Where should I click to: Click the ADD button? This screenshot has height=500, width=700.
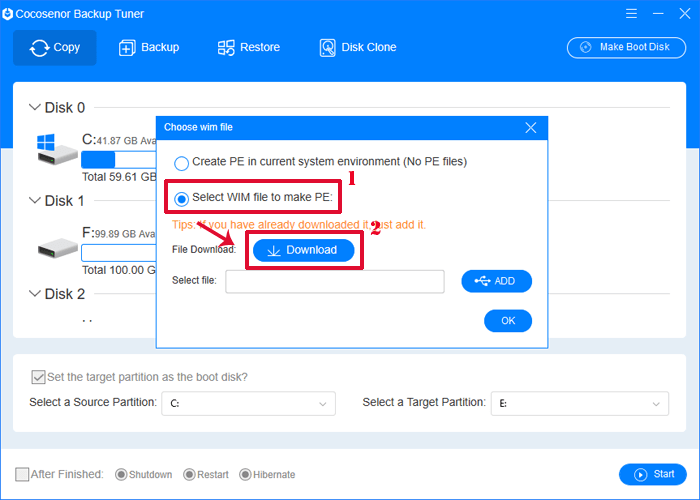496,281
